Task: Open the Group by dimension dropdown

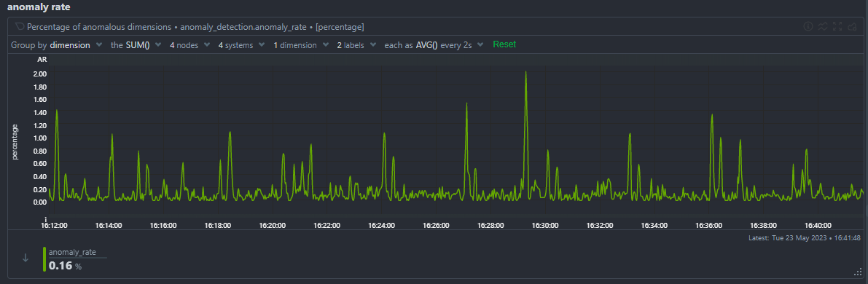Action: (56, 45)
